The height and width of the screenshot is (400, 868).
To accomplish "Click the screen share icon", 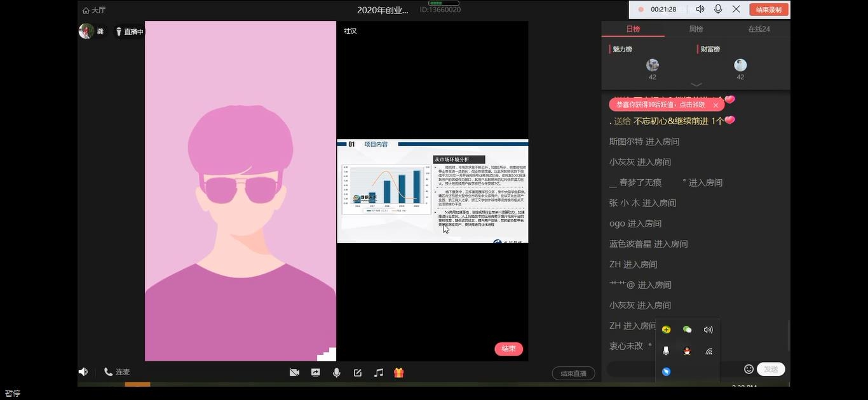I will point(315,373).
